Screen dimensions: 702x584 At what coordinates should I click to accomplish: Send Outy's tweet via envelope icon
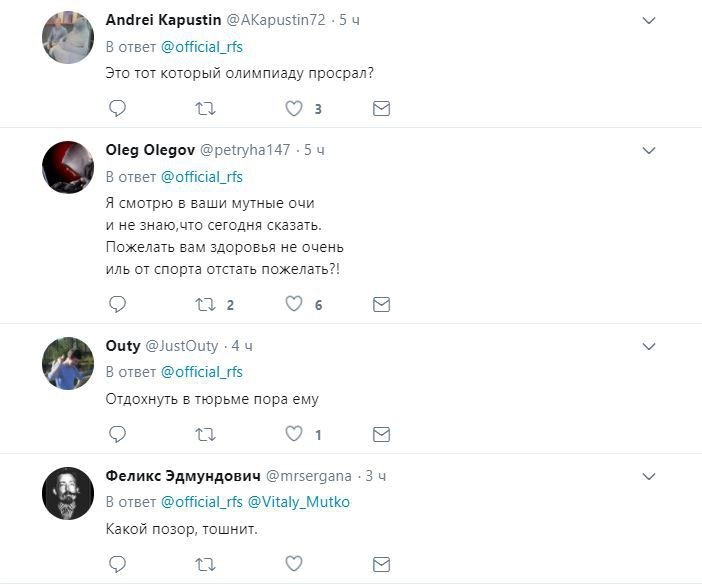click(381, 434)
